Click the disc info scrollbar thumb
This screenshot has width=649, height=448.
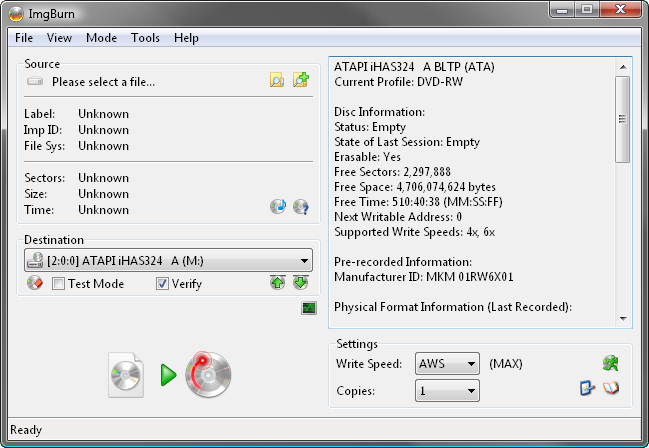[623, 119]
